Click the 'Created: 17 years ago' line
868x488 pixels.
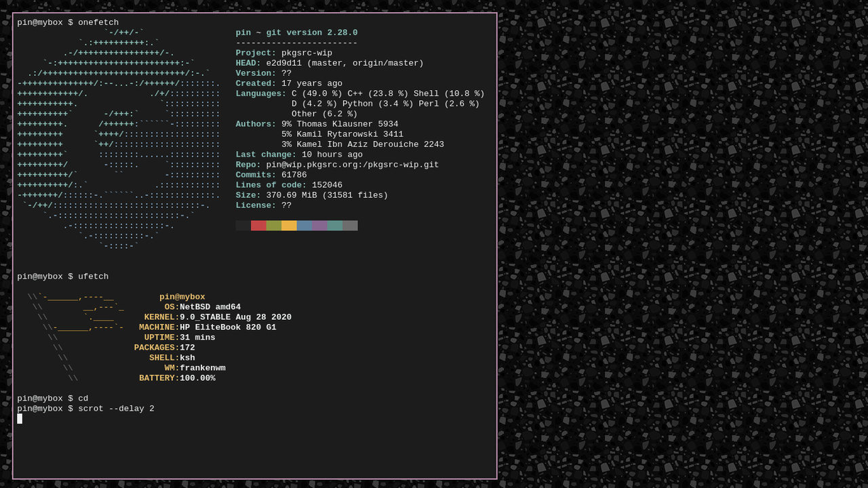coord(289,83)
